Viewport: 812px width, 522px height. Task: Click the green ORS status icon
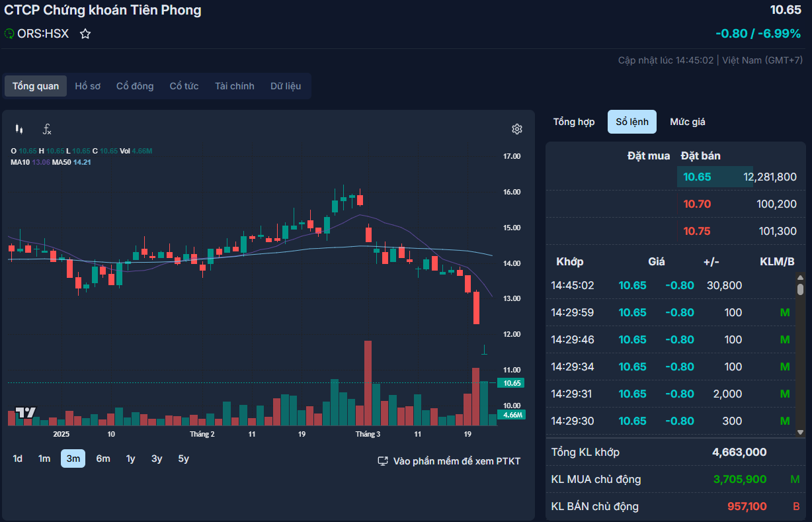(x=9, y=34)
